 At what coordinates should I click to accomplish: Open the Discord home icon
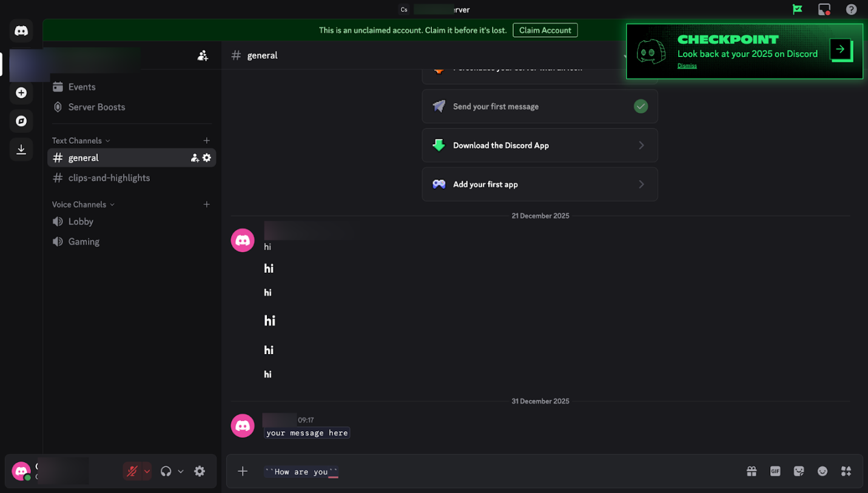click(x=21, y=31)
